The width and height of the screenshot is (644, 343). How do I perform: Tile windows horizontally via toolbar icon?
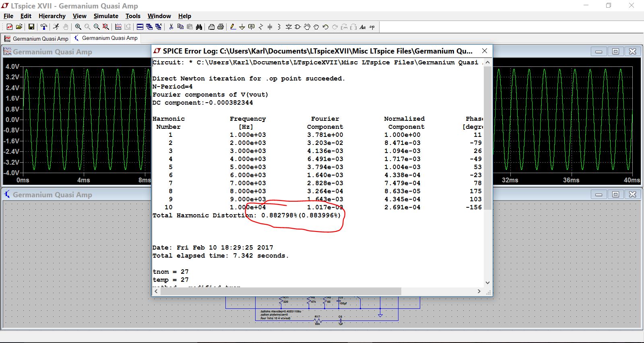point(140,27)
